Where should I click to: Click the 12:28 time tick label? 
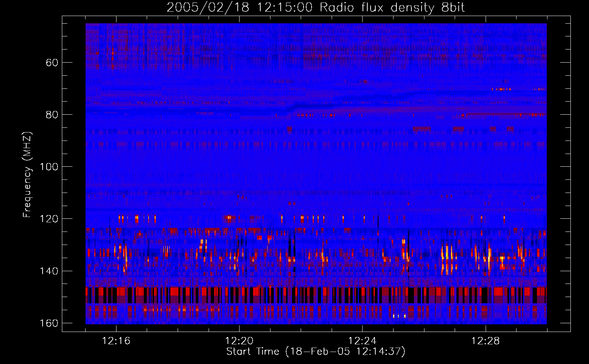tap(486, 341)
